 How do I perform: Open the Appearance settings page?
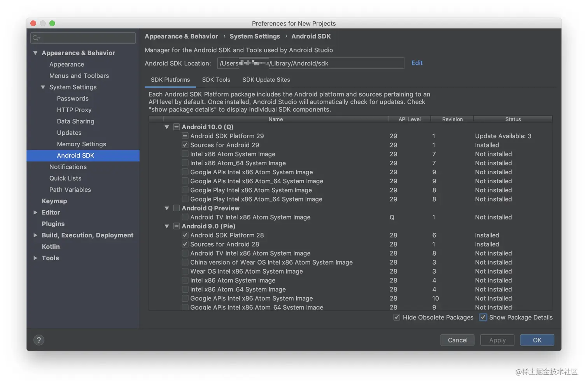tap(66, 64)
